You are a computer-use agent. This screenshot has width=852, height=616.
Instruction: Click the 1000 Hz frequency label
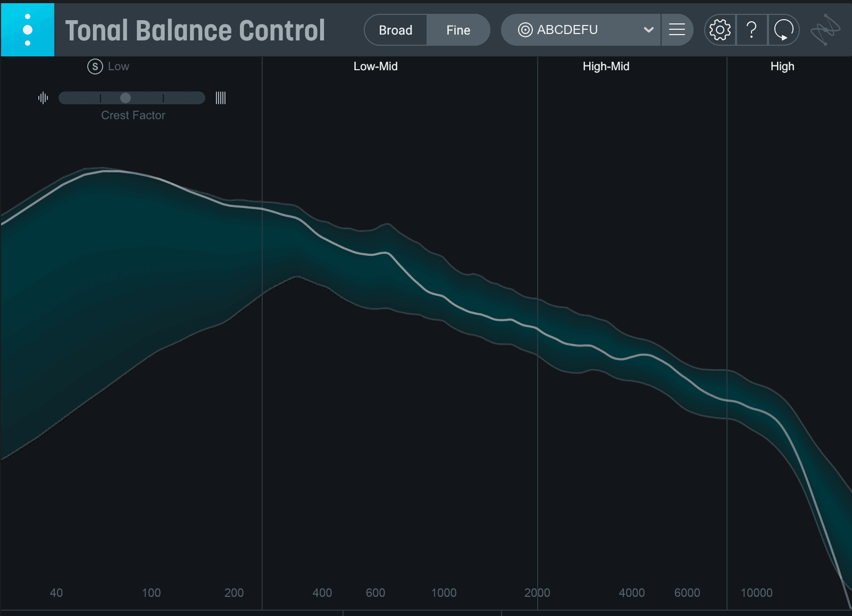pyautogui.click(x=444, y=593)
